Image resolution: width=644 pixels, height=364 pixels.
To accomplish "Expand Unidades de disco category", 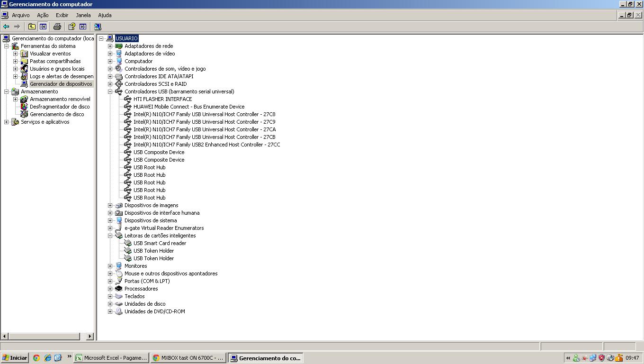I will coord(110,304).
